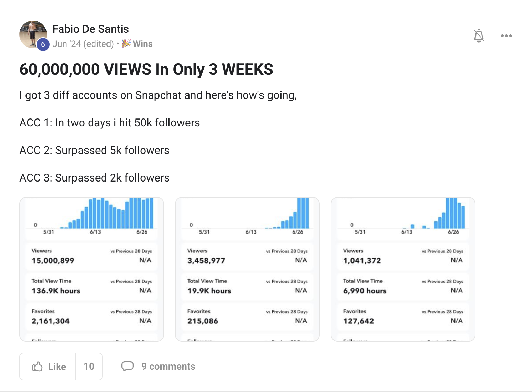This screenshot has height=392, width=532.
Task: Click the speech bubble comments icon
Action: (x=127, y=366)
